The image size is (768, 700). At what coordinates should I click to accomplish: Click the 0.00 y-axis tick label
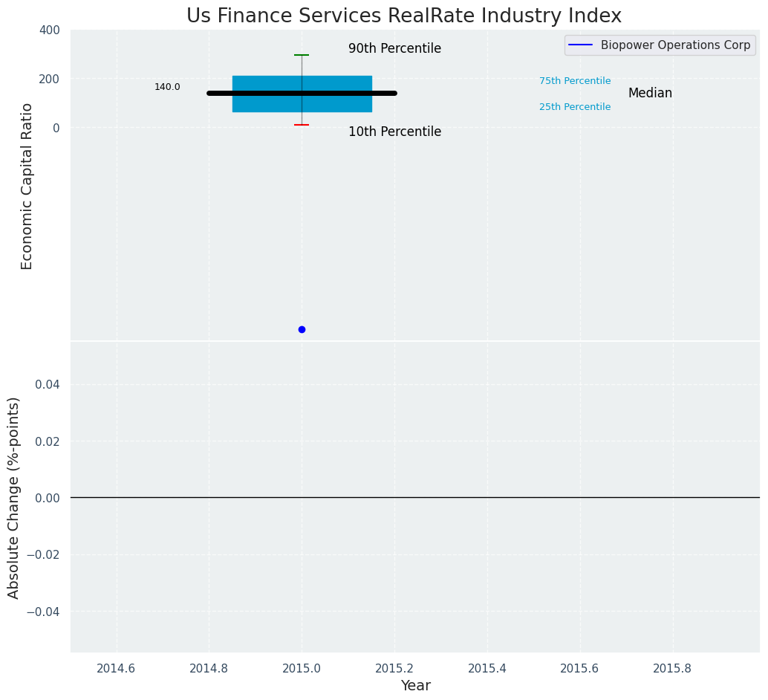click(48, 498)
